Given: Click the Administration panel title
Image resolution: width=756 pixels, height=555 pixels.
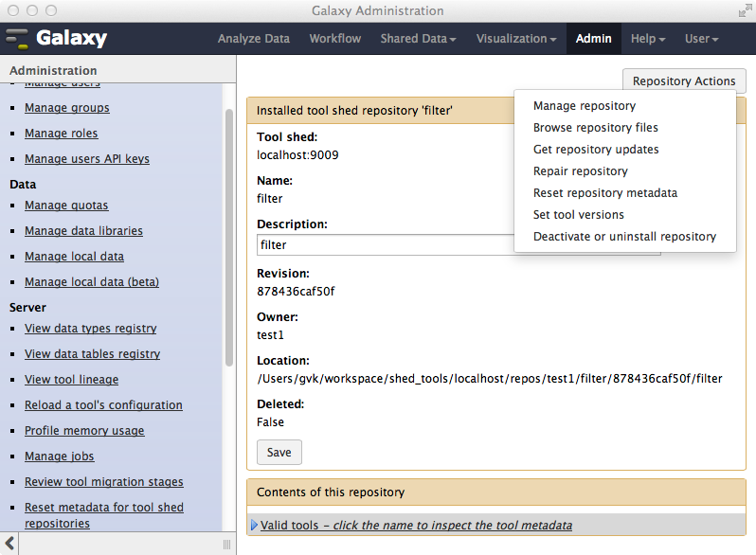Looking at the screenshot, I should pos(53,70).
